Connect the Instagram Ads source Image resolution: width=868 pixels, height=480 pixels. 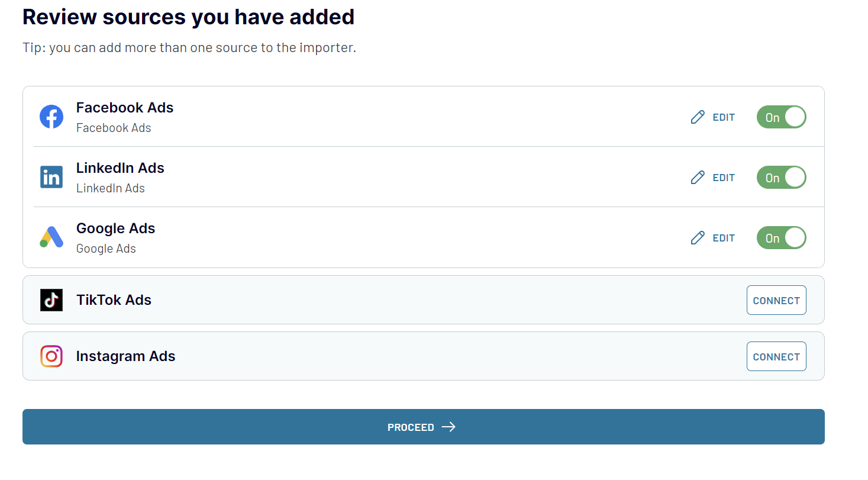point(776,357)
